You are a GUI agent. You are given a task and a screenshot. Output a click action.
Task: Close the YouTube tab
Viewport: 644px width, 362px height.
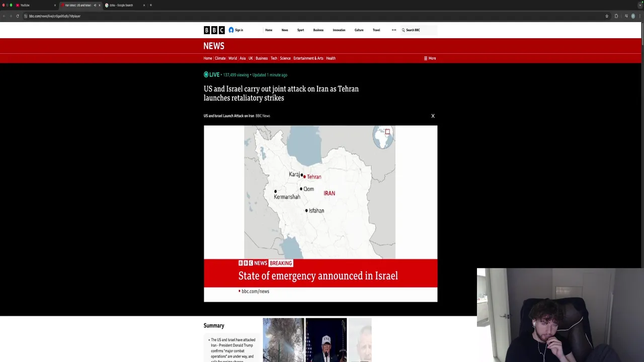(x=55, y=5)
